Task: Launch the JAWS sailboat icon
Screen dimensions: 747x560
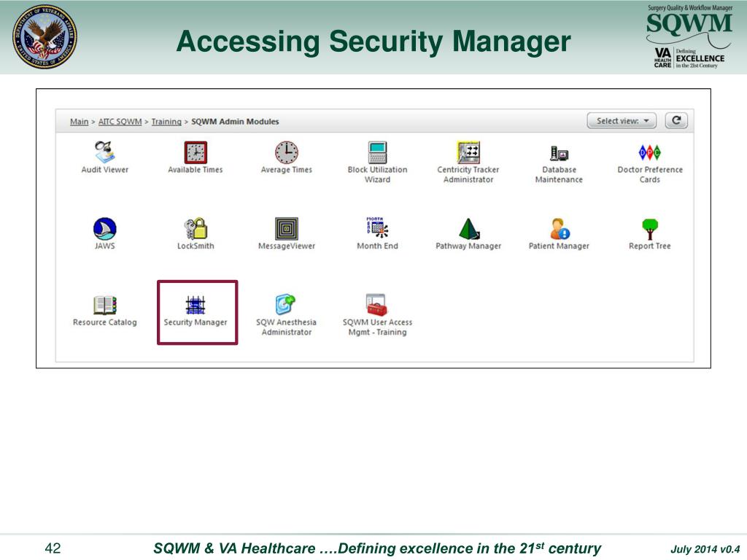Action: point(105,228)
